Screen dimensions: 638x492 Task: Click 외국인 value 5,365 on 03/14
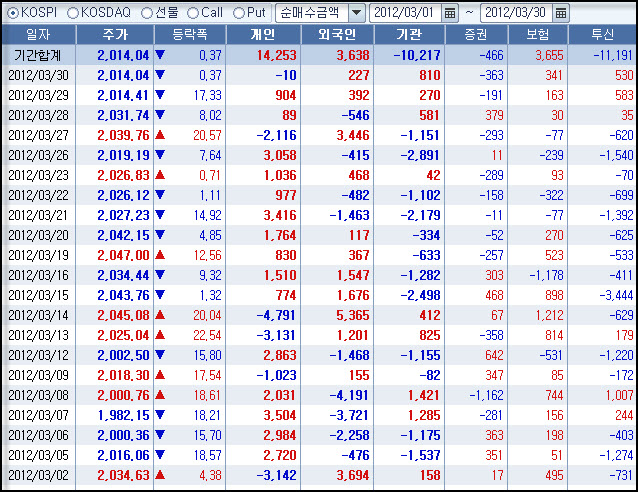tap(353, 315)
